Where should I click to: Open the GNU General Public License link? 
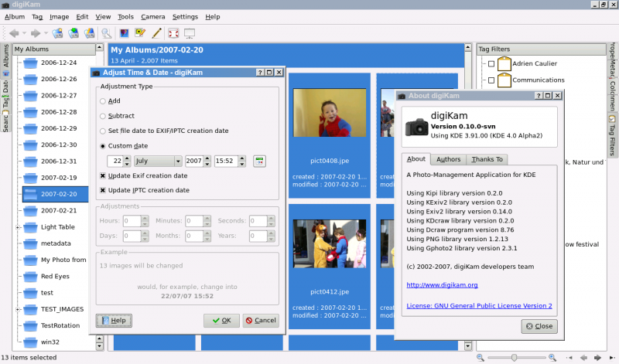pyautogui.click(x=479, y=305)
